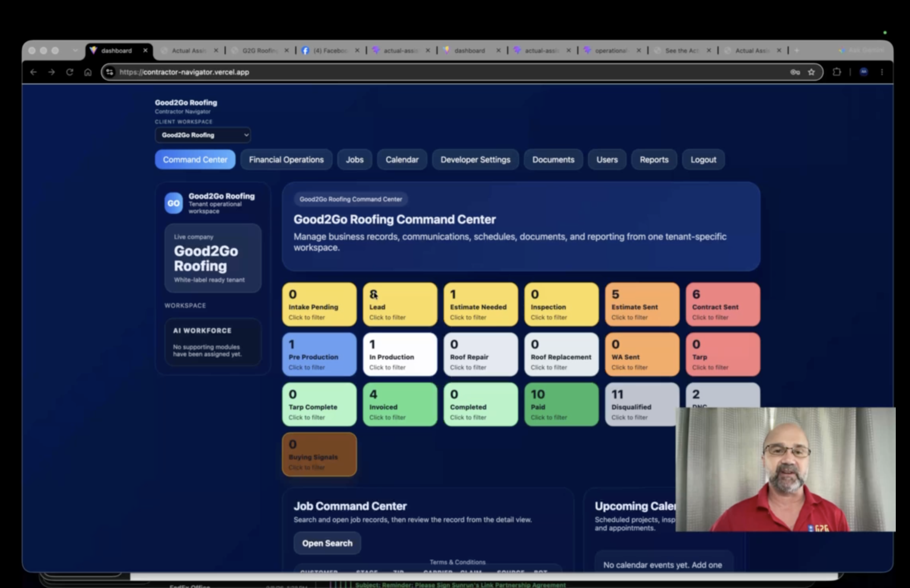
Task: Open the Terms & Conditions link
Action: click(x=457, y=562)
